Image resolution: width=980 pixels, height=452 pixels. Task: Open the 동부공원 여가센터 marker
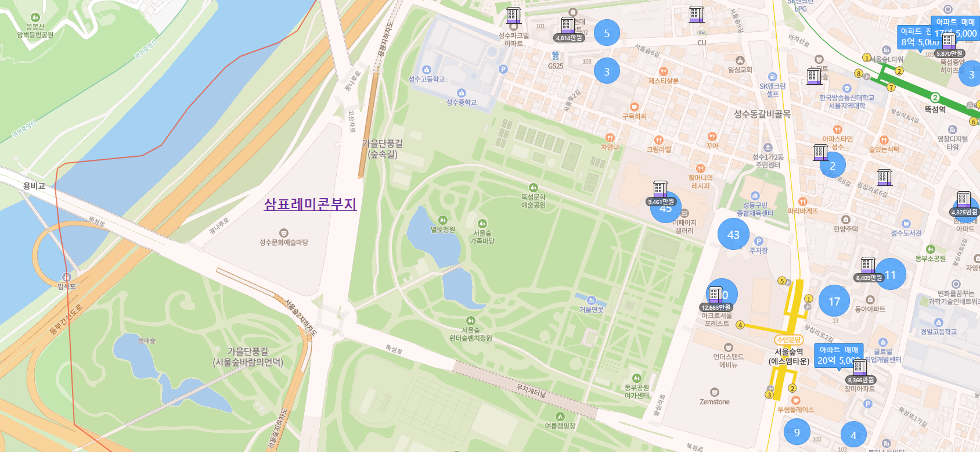pyautogui.click(x=636, y=378)
